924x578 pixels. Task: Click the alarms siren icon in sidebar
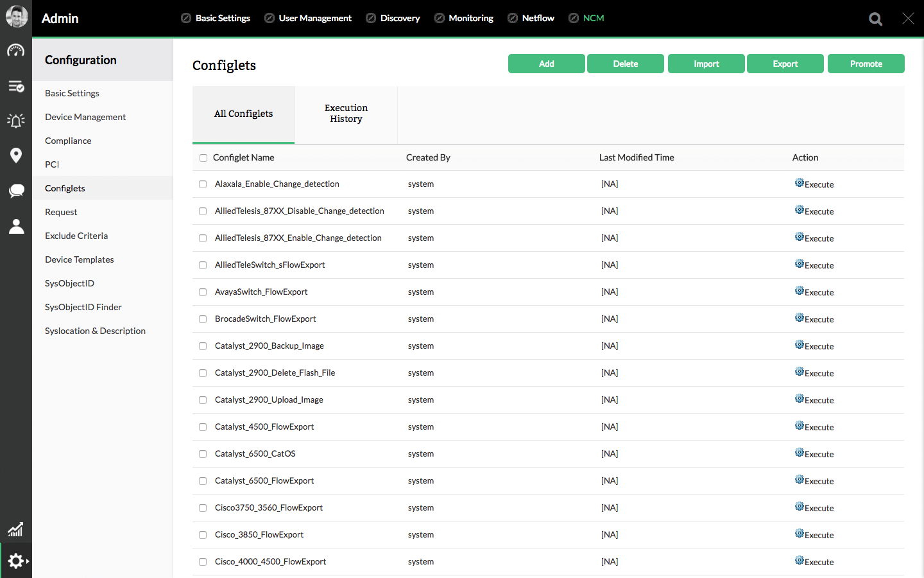point(16,120)
